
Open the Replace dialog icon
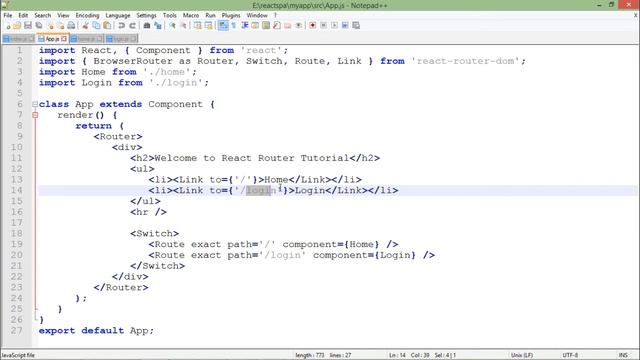[158, 25]
